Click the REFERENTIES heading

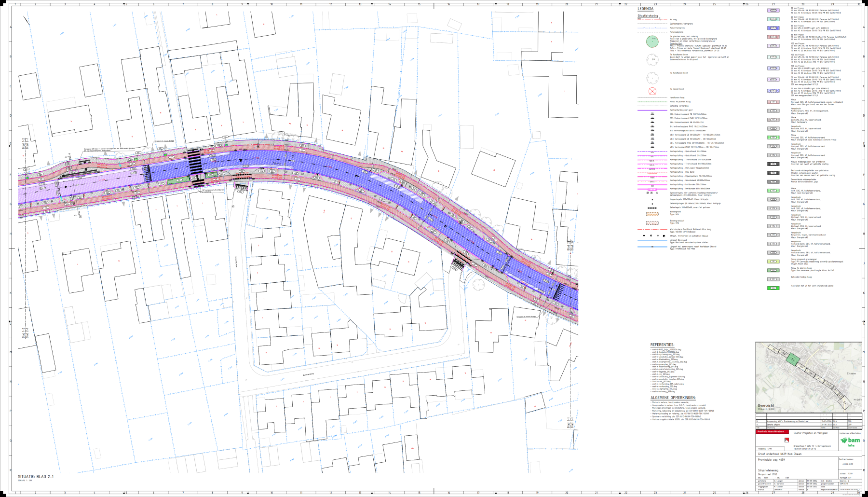pos(662,345)
